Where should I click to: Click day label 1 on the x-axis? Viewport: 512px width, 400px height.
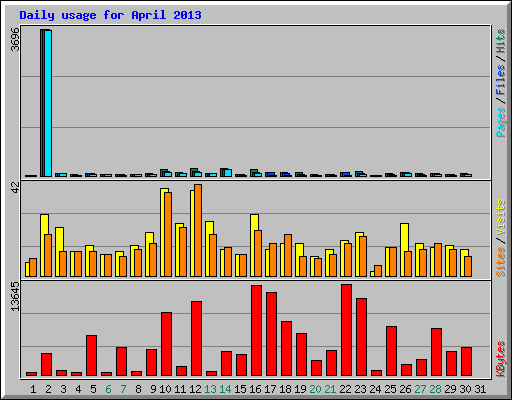(33, 389)
